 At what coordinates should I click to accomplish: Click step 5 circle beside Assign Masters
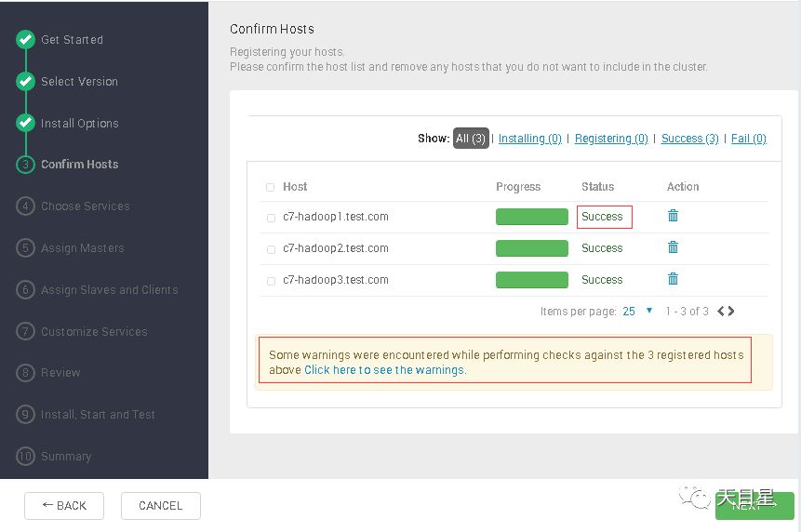pyautogui.click(x=25, y=247)
